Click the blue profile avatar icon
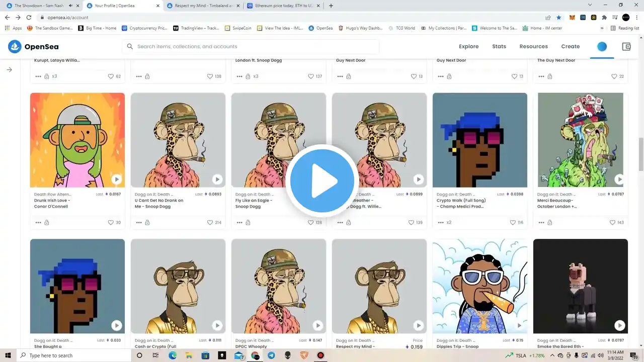644x362 pixels. click(x=602, y=47)
